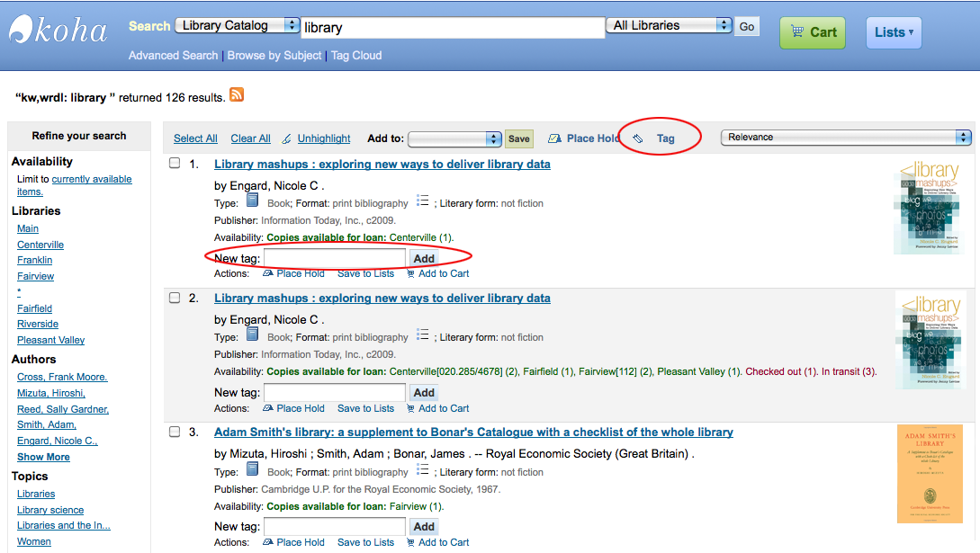Open Browse by Subject

[x=274, y=56]
